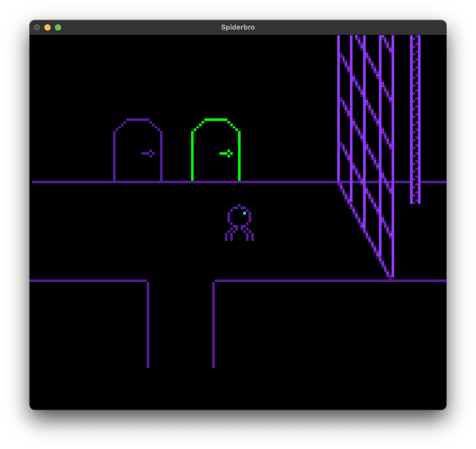Click the spider's cyan eye
The image size is (476, 449).
pos(245,213)
